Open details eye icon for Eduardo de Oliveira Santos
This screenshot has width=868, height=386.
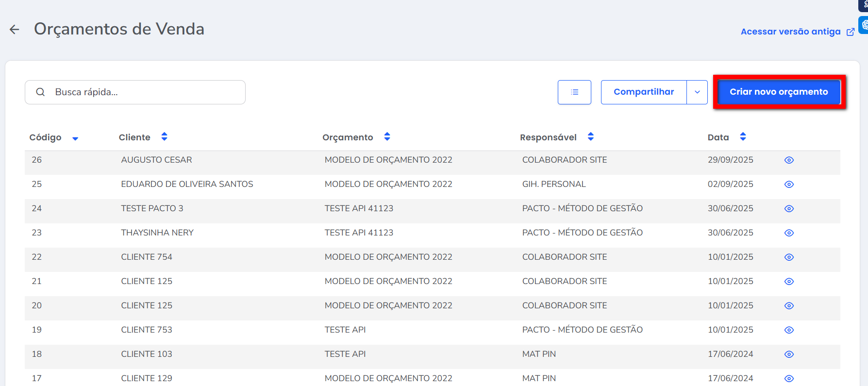789,185
